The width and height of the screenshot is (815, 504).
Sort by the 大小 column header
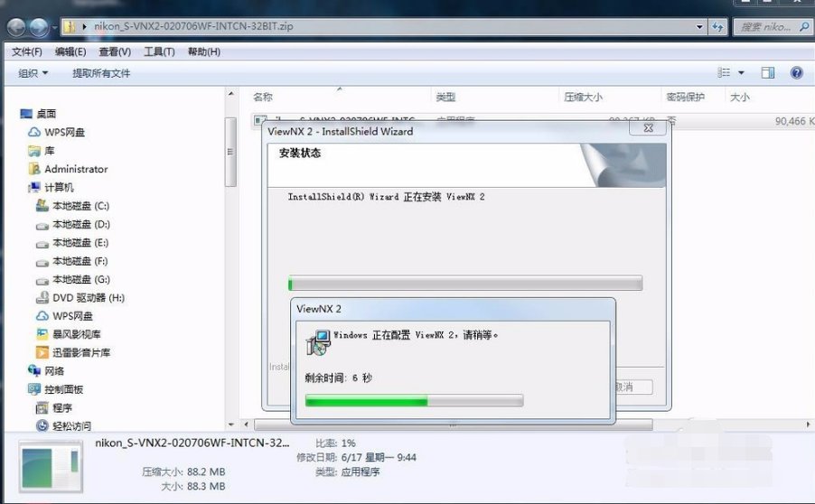pos(740,97)
